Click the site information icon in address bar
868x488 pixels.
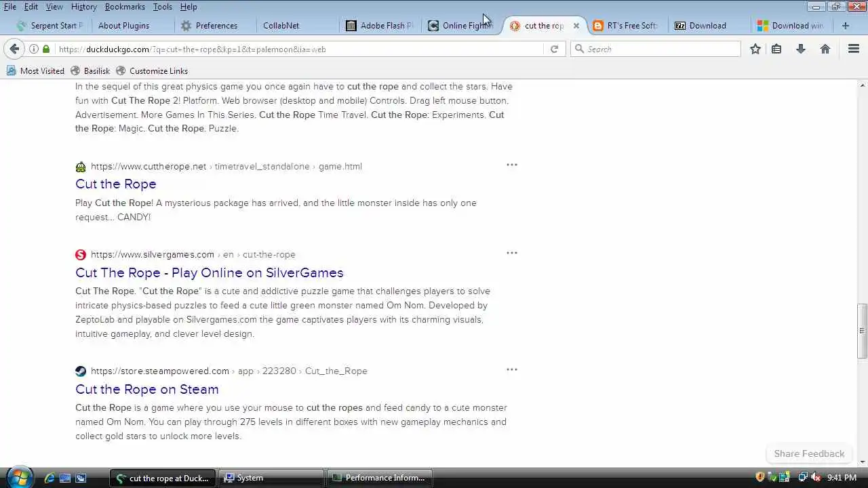pyautogui.click(x=34, y=49)
